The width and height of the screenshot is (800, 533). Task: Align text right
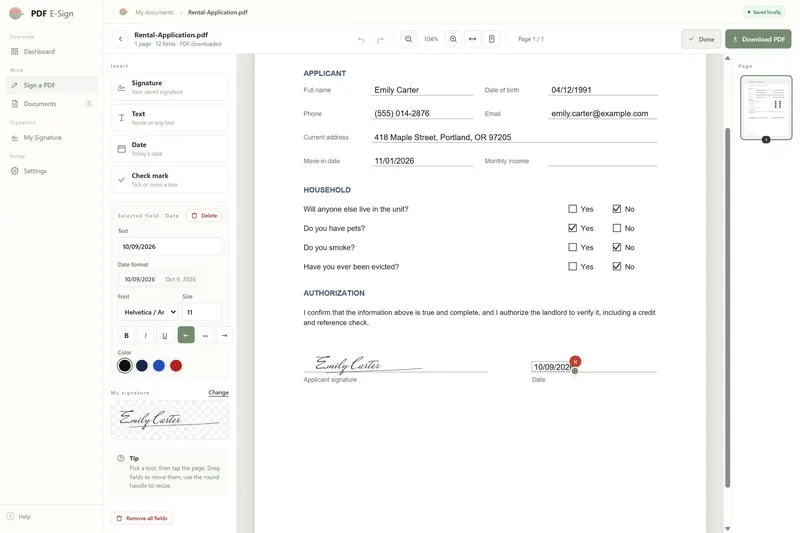coord(224,335)
